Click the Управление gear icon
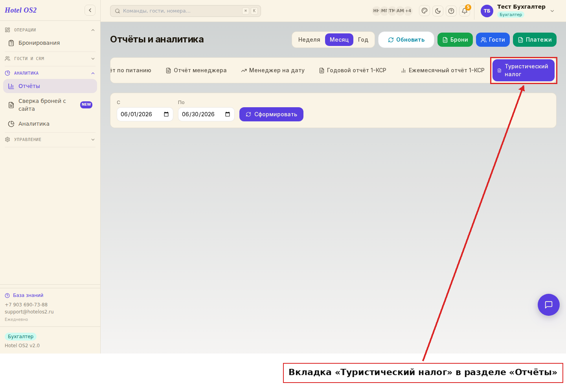The width and height of the screenshot is (566, 392). click(x=7, y=139)
